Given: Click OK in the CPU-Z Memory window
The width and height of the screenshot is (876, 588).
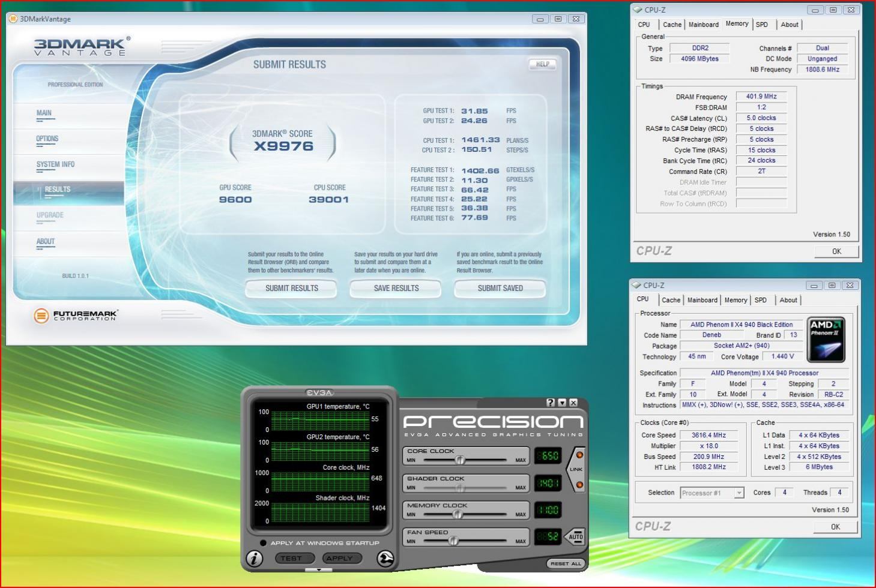Looking at the screenshot, I should [836, 251].
